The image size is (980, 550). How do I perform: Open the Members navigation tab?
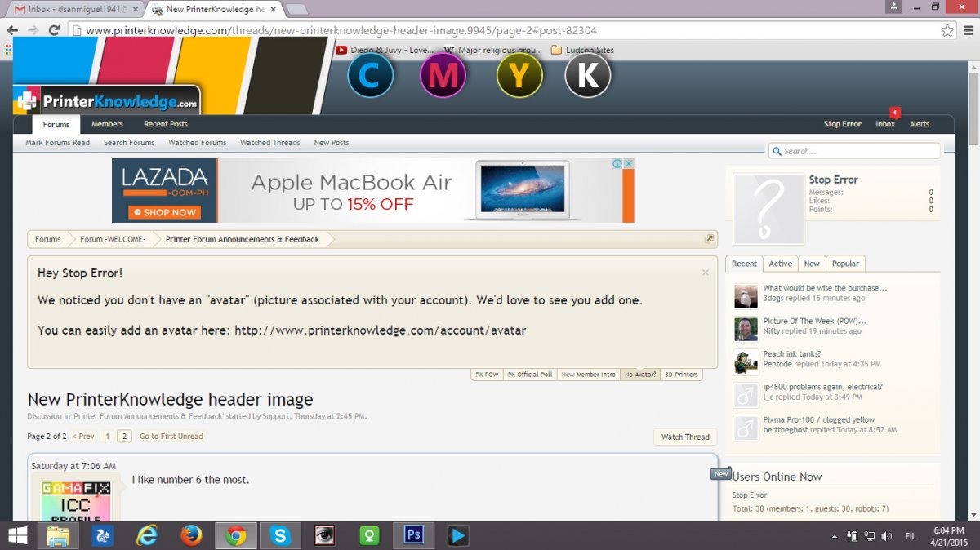pos(107,124)
